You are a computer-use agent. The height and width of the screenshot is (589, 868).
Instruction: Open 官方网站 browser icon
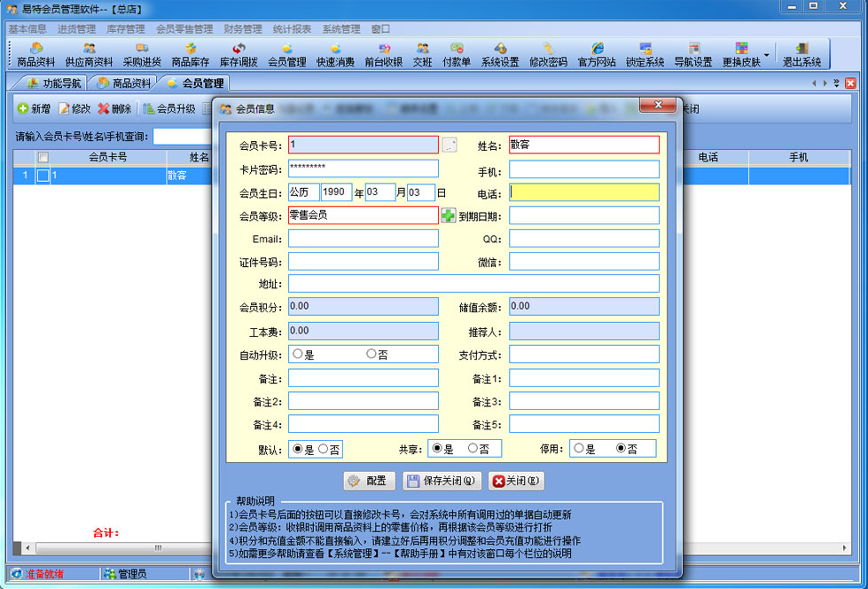(597, 54)
